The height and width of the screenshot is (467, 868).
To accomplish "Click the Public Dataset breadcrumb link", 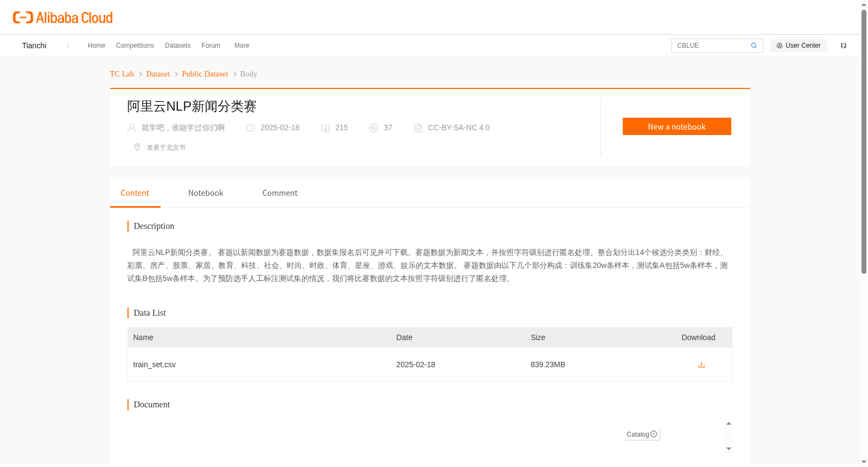I will click(x=205, y=74).
